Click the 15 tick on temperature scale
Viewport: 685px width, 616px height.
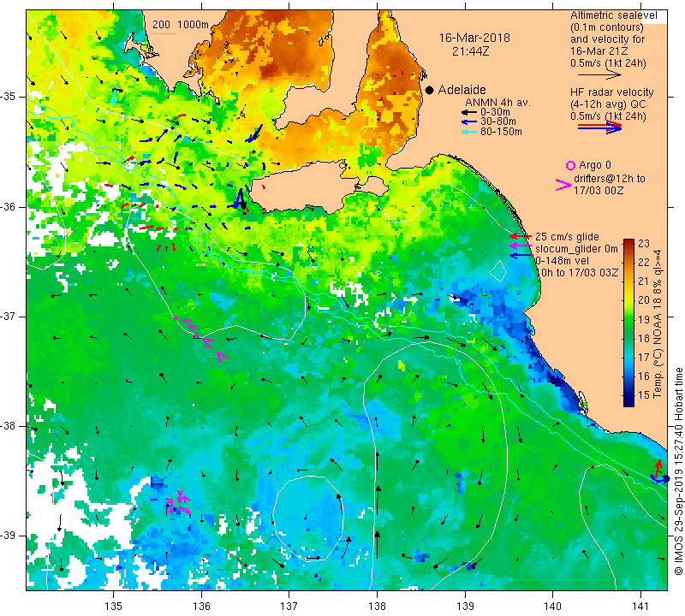pos(644,395)
